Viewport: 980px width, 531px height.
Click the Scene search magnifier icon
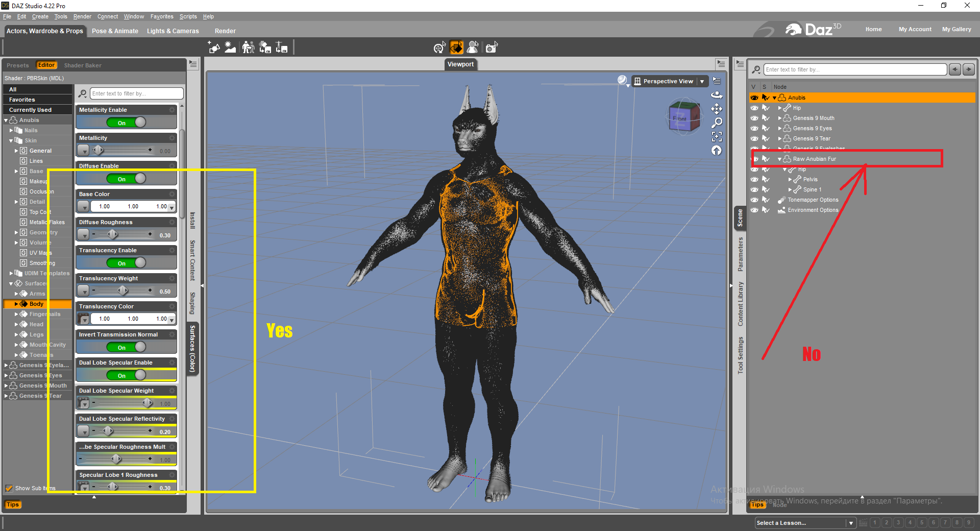pyautogui.click(x=756, y=69)
